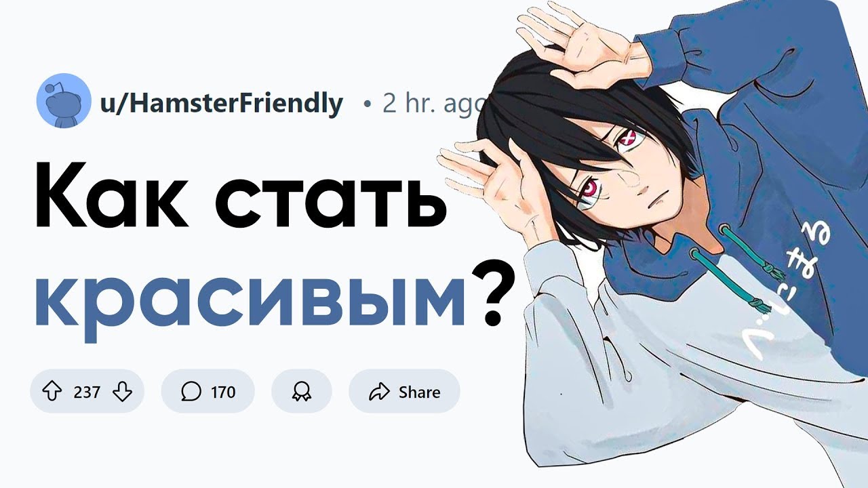Click the share arrow icon
868x488 pixels.
pyautogui.click(x=378, y=392)
